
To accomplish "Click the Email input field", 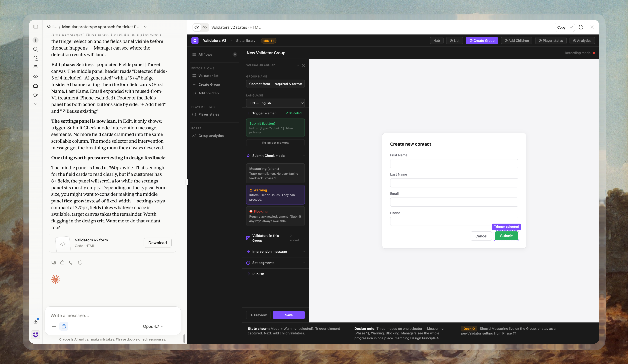I will [454, 202].
